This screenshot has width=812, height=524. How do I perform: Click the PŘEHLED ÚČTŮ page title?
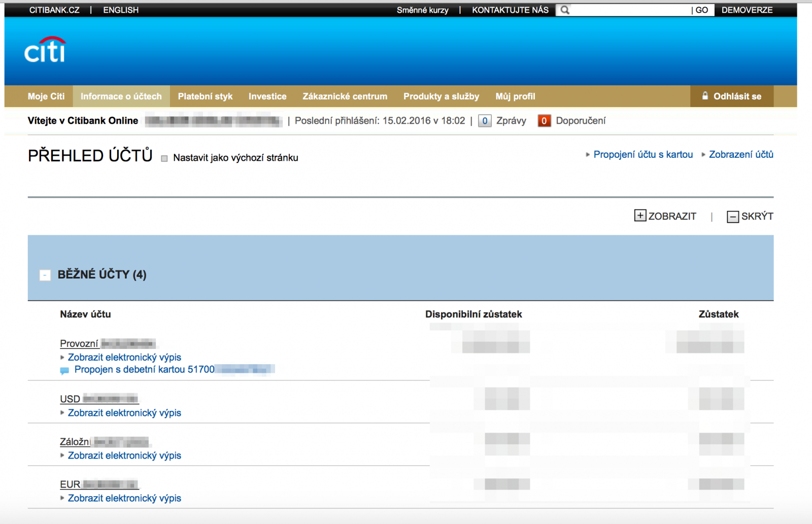90,155
